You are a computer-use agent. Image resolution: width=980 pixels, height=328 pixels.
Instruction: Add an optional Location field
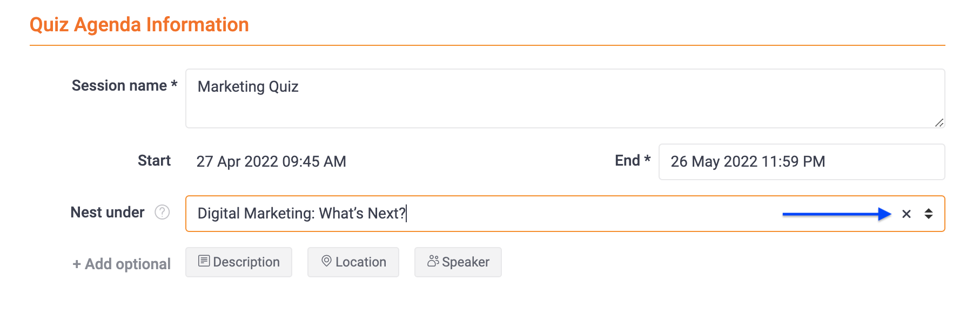click(x=353, y=262)
